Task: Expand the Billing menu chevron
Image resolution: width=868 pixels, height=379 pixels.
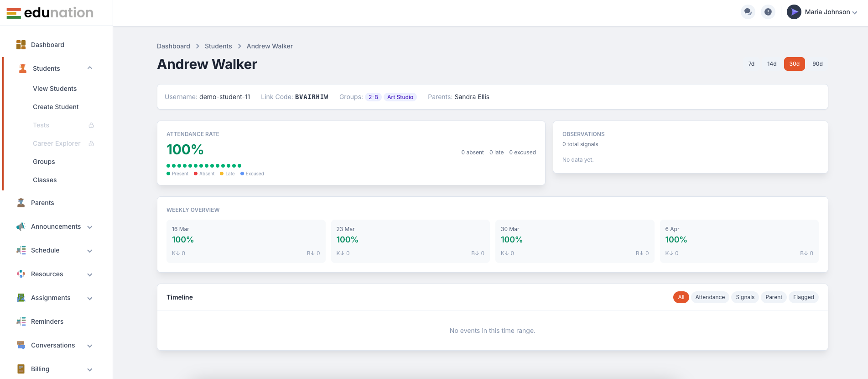Action: [x=90, y=369]
